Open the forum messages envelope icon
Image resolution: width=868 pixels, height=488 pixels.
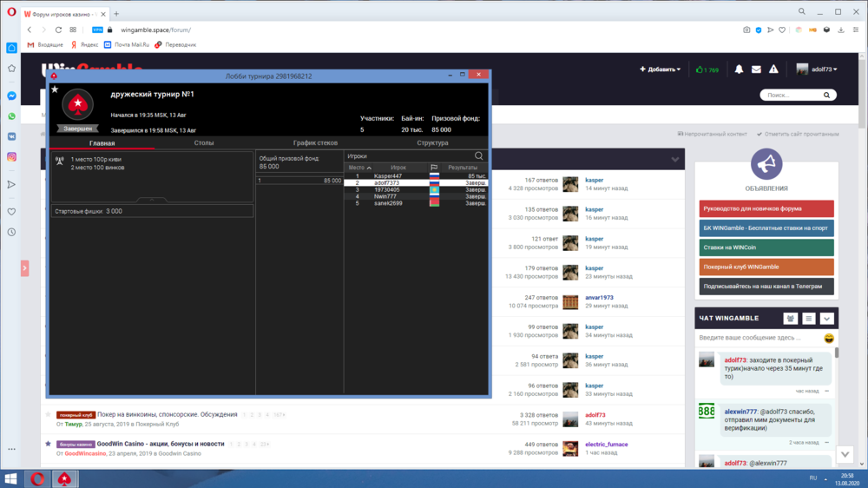(x=756, y=69)
